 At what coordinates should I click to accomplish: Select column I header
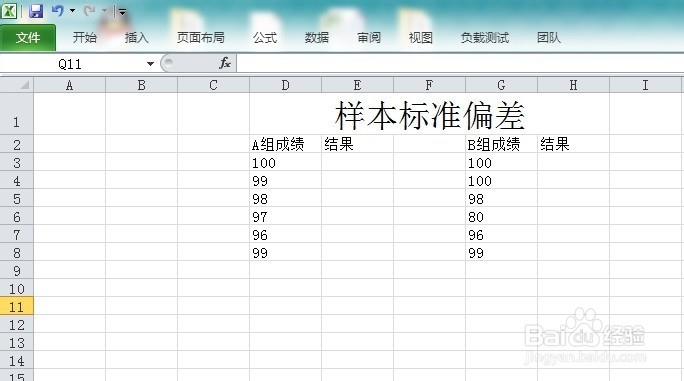click(645, 85)
